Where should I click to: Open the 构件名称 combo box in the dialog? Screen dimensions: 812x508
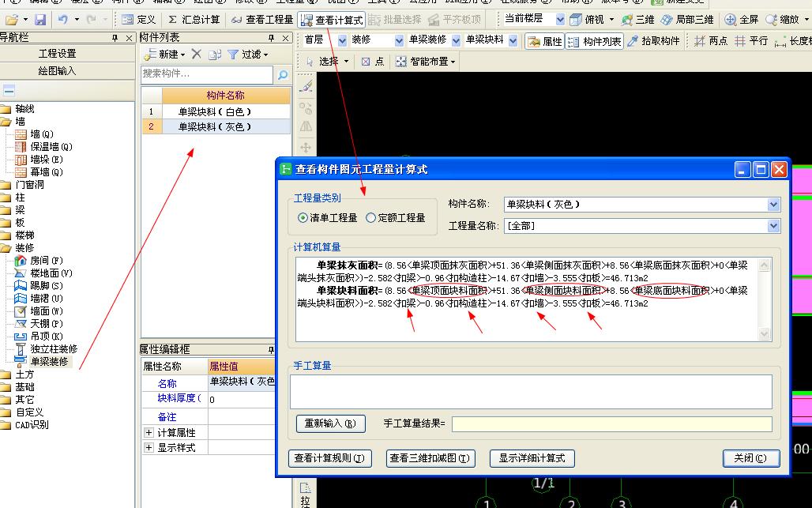tap(773, 205)
